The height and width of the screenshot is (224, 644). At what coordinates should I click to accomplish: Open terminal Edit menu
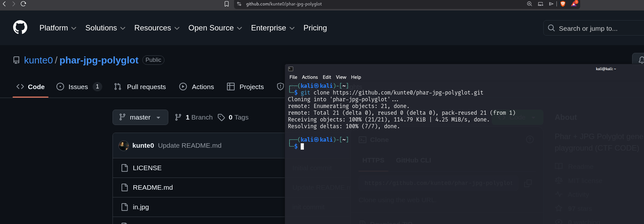tap(327, 77)
